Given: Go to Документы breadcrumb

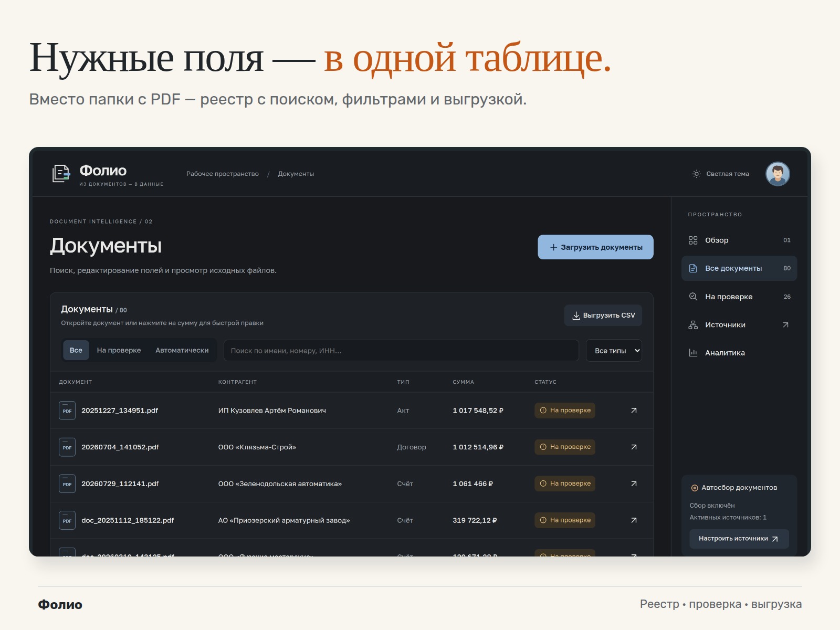Looking at the screenshot, I should 296,174.
